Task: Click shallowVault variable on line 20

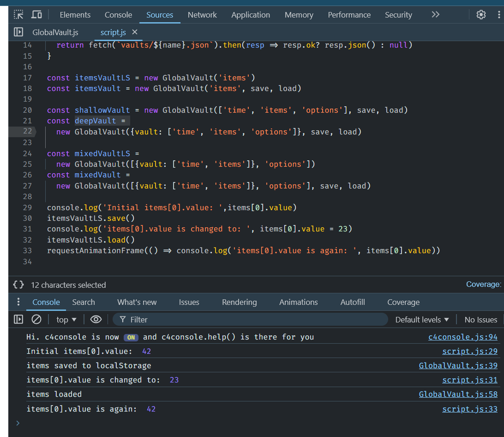Action: coord(102,110)
